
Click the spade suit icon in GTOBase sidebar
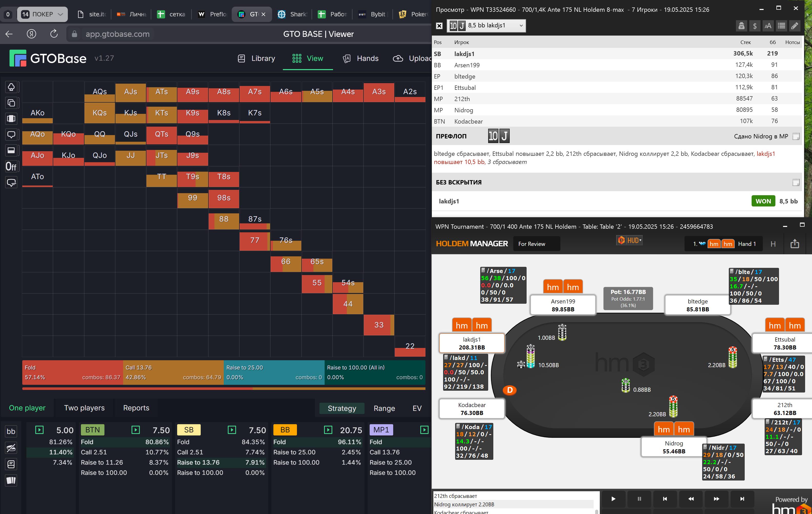[12, 87]
